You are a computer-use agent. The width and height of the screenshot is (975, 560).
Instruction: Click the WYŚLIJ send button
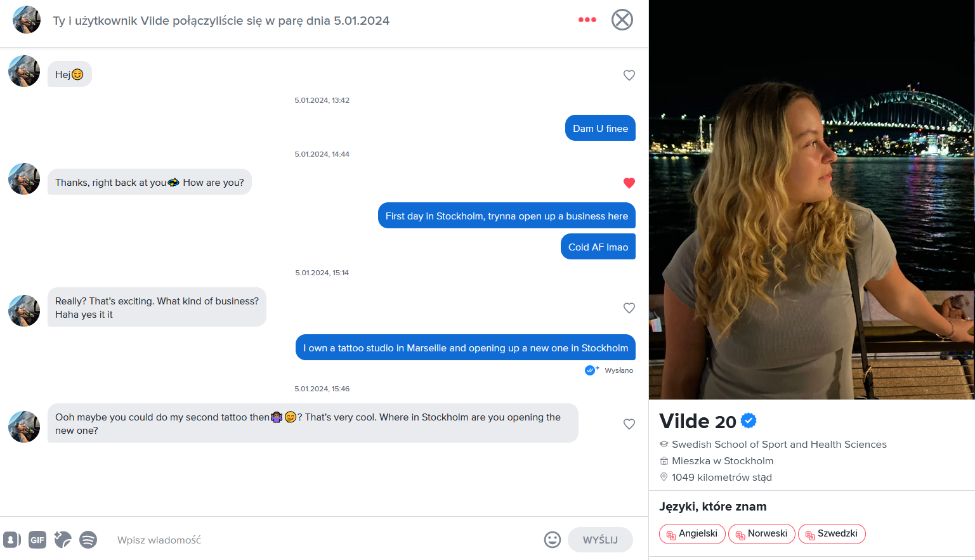[x=600, y=540]
